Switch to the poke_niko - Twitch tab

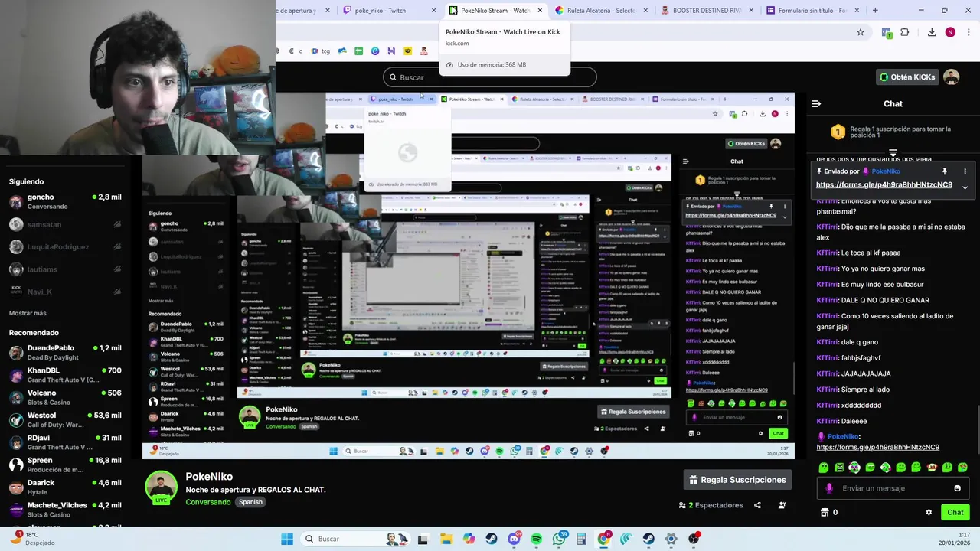click(x=387, y=11)
